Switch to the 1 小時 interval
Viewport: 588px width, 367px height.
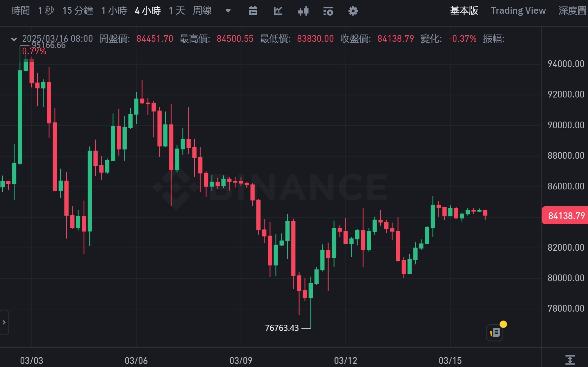click(x=114, y=11)
